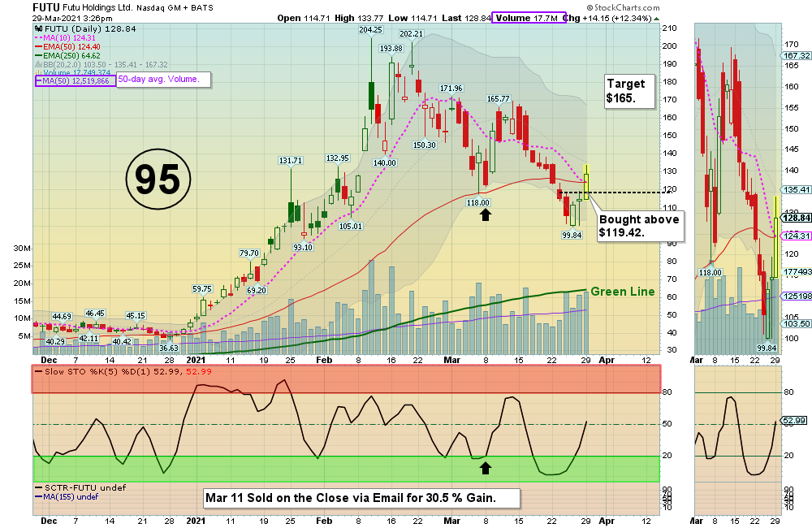Open the FUTU ticker symbol title

48,7
